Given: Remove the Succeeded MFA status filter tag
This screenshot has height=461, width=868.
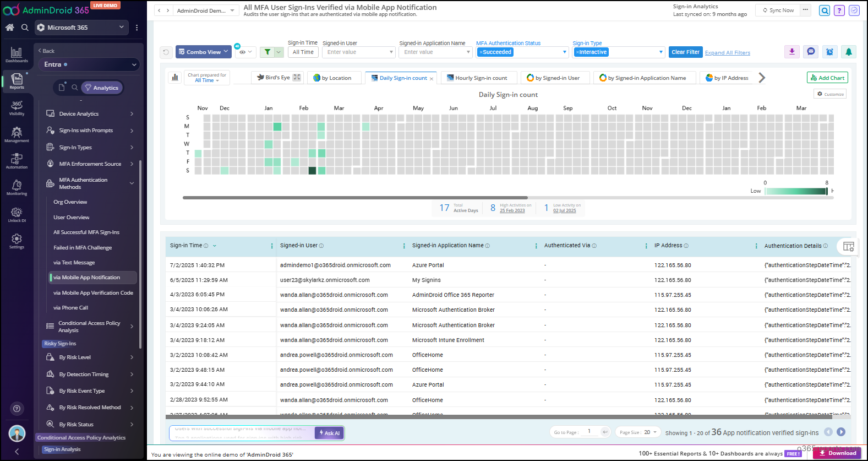Looking at the screenshot, I should pyautogui.click(x=481, y=52).
